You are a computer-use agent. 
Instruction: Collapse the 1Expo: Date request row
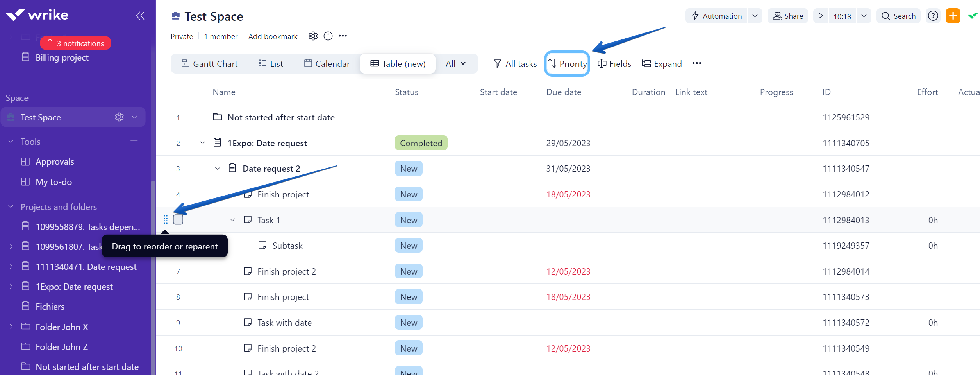coord(202,143)
